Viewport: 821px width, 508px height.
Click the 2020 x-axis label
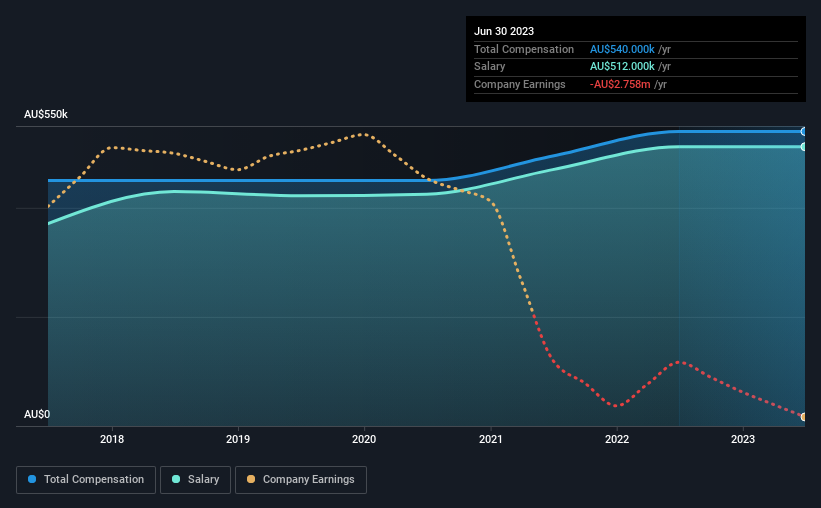[364, 439]
